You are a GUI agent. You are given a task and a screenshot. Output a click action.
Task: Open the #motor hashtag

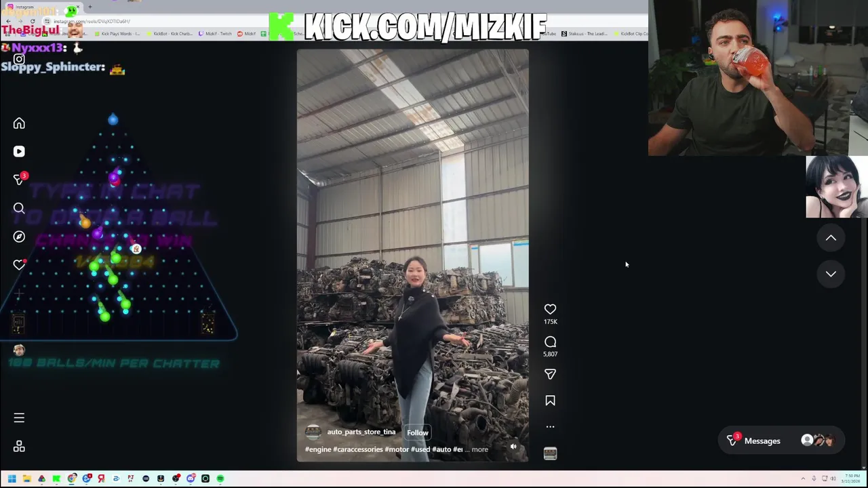(397, 449)
